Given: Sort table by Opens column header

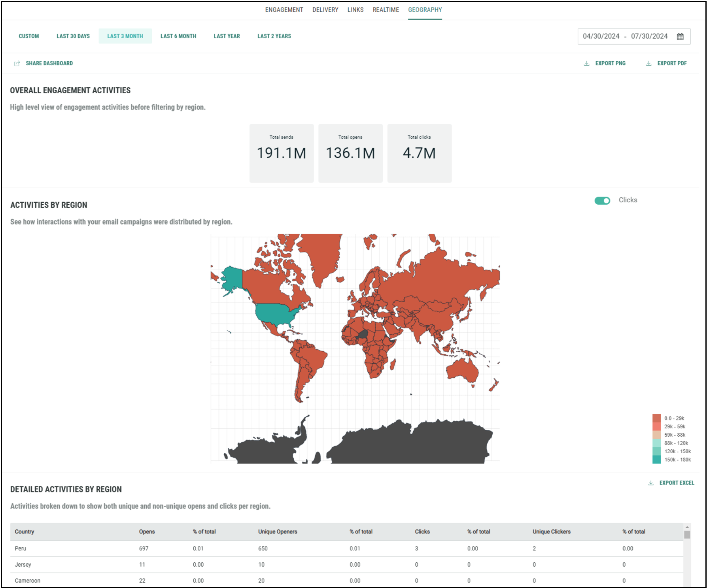Looking at the screenshot, I should click(147, 531).
